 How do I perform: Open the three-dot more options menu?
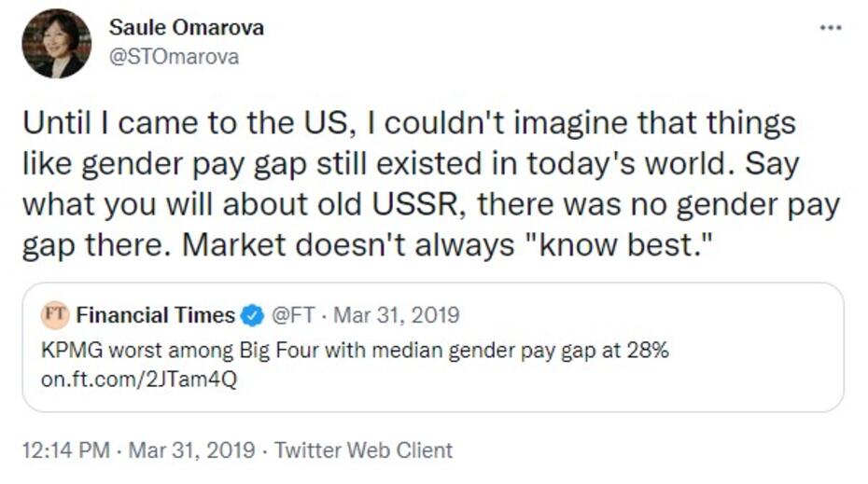point(830,28)
